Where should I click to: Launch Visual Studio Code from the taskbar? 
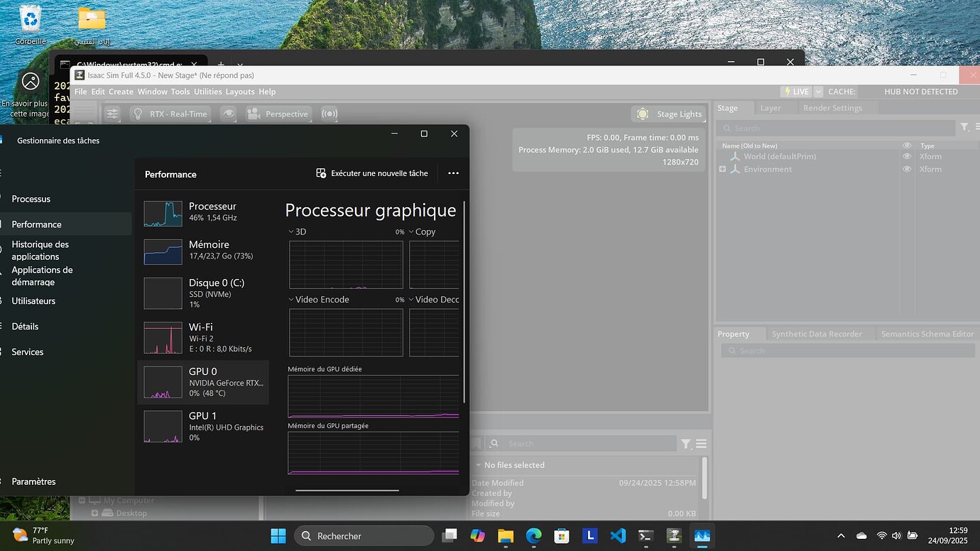pyautogui.click(x=617, y=535)
